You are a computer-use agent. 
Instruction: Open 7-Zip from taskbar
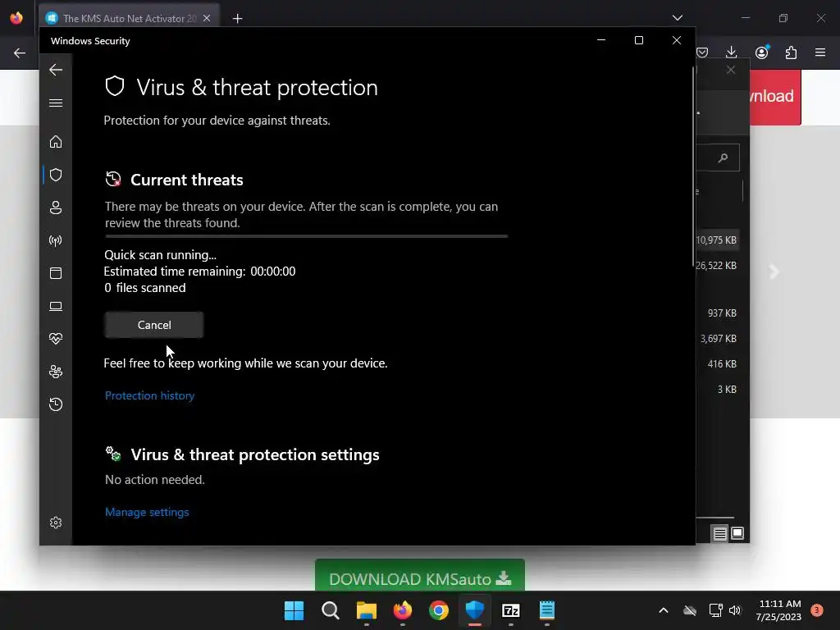[510, 610]
